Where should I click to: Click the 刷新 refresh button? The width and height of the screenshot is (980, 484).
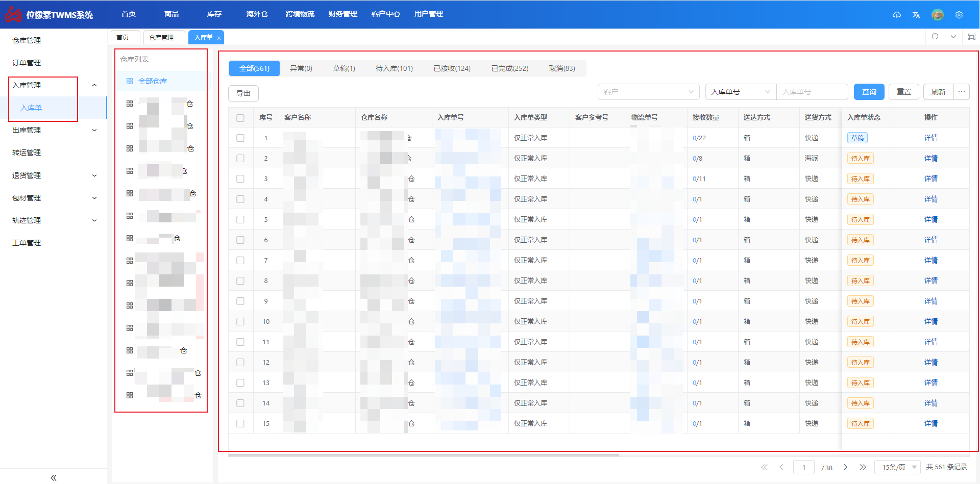(x=939, y=92)
